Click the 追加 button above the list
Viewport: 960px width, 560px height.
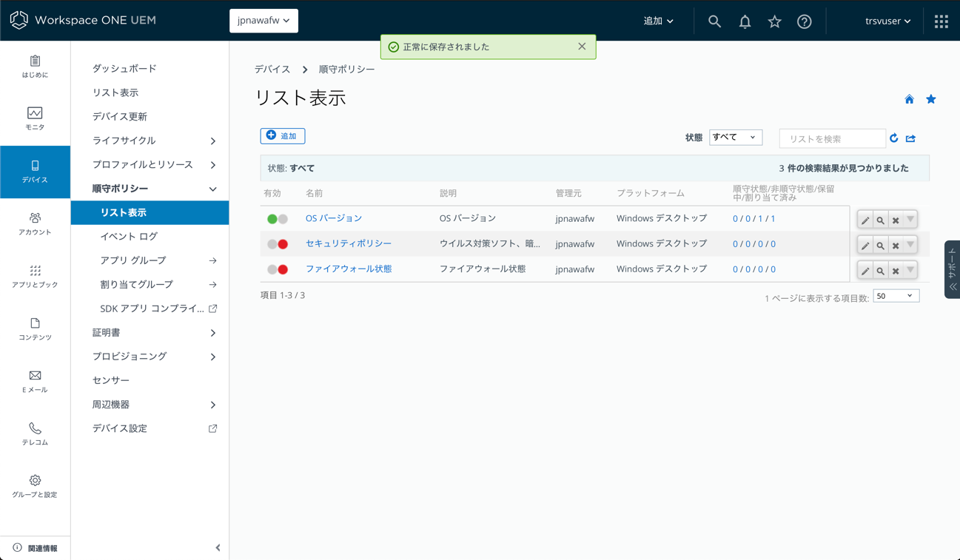(283, 136)
